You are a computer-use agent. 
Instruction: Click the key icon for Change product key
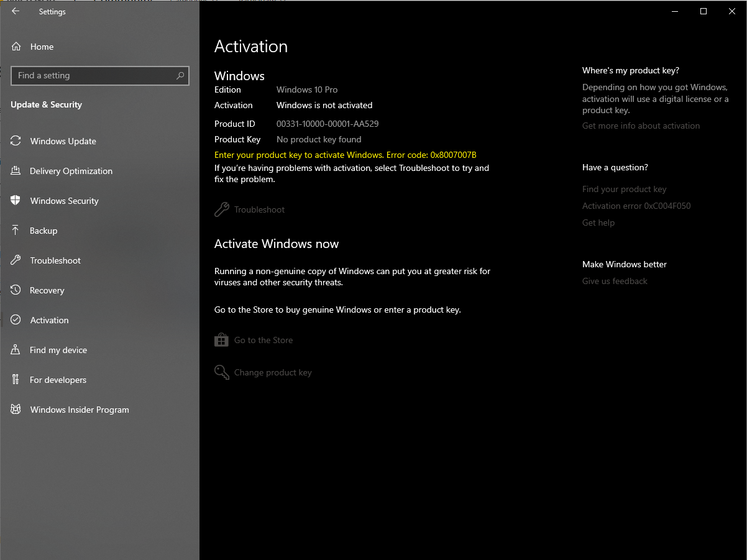click(x=221, y=372)
